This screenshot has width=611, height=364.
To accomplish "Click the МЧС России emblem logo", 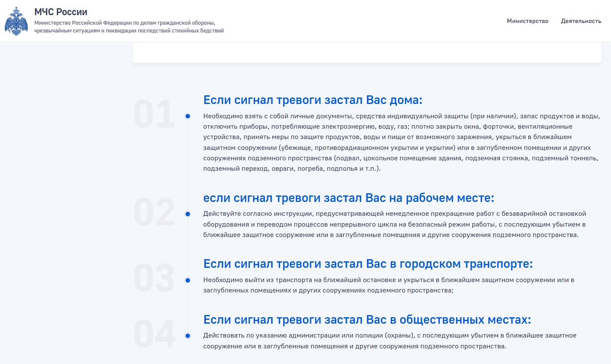I will click(x=16, y=21).
